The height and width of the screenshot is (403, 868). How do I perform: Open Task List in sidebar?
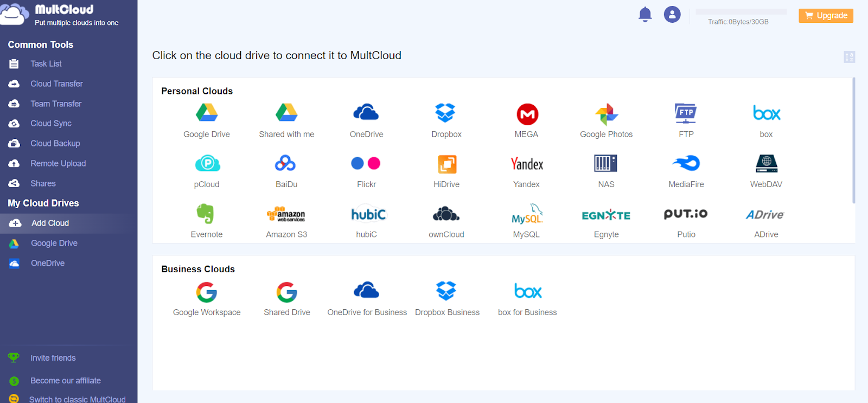click(46, 64)
